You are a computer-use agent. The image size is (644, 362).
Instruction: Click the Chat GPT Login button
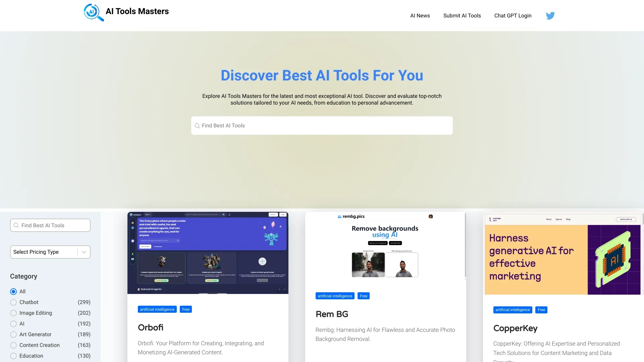pyautogui.click(x=513, y=15)
